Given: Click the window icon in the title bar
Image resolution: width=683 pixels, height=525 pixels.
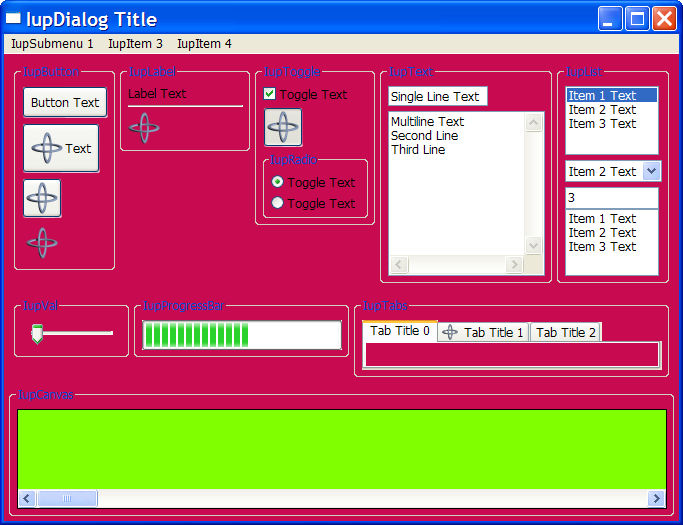Looking at the screenshot, I should 14,19.
